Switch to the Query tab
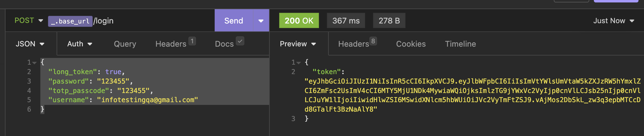644x136 pixels. [125, 44]
